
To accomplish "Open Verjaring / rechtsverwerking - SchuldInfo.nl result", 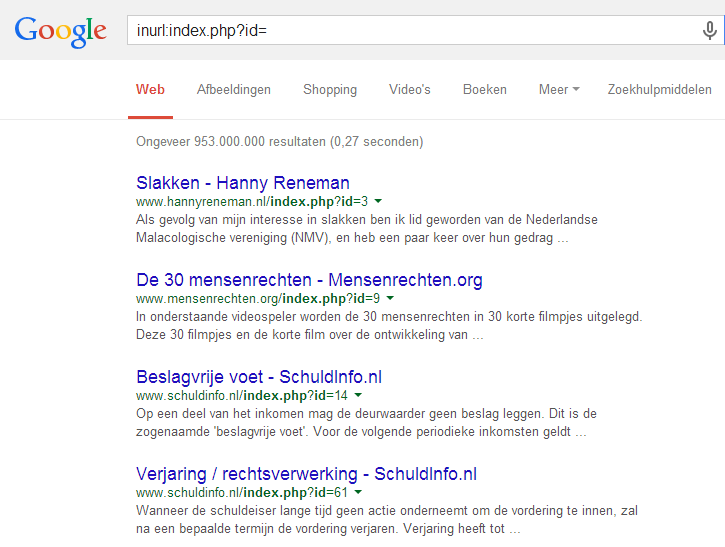I will (306, 474).
